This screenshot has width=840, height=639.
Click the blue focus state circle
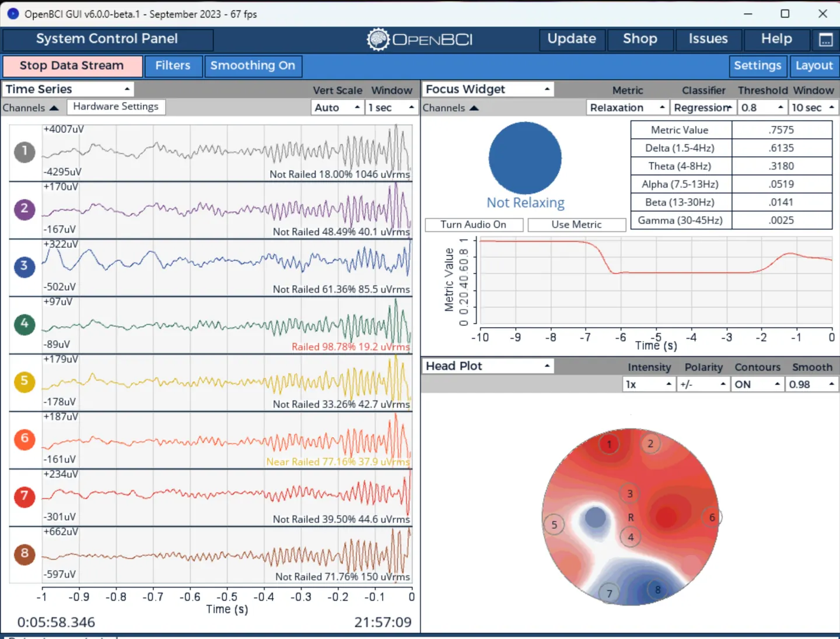pos(525,158)
